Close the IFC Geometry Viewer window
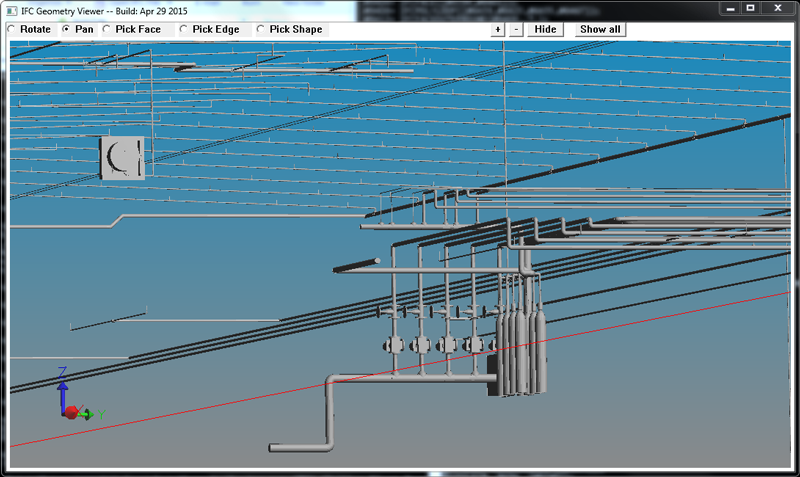Image resolution: width=800 pixels, height=477 pixels. click(778, 8)
